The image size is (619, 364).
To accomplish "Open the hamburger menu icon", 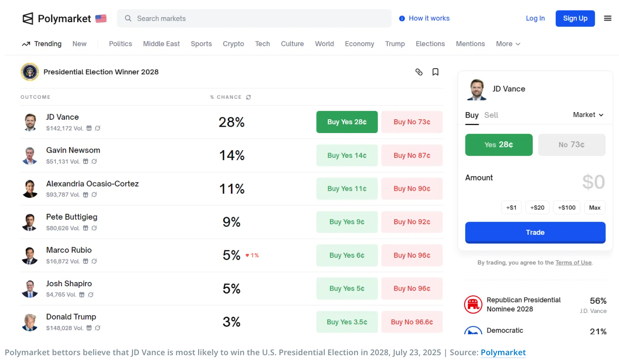I will click(x=607, y=18).
